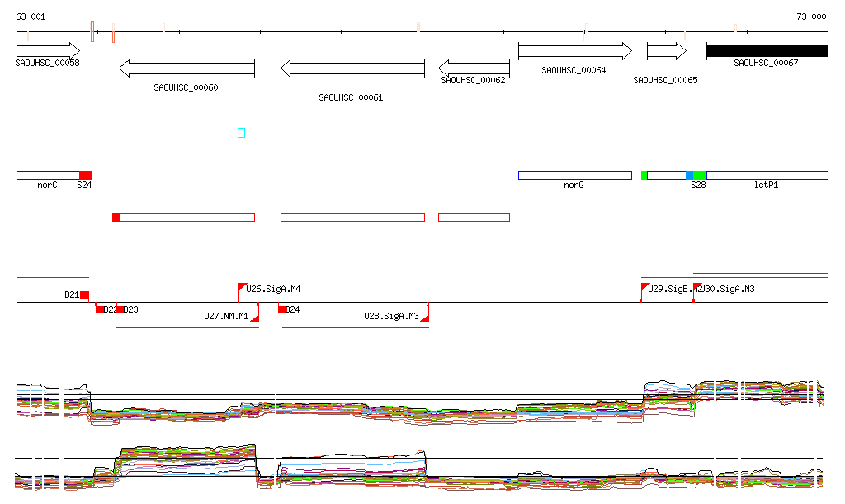Select the D22 down-shift marker
This screenshot has height=504, width=845.
pos(100,309)
